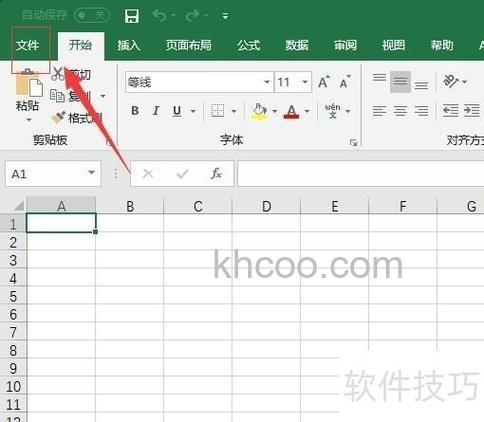
Task: Expand the copy dropdown arrow
Action: 103,96
